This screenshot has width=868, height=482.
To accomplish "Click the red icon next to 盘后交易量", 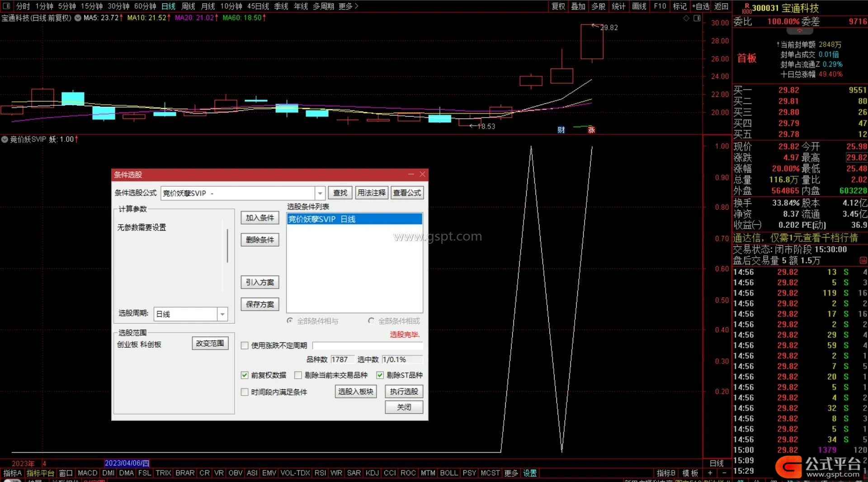I will [863, 260].
